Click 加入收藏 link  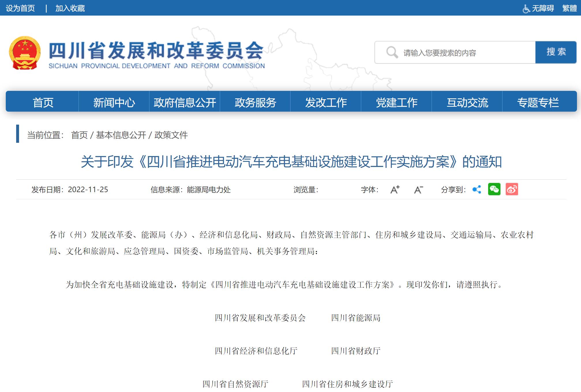[x=70, y=8]
